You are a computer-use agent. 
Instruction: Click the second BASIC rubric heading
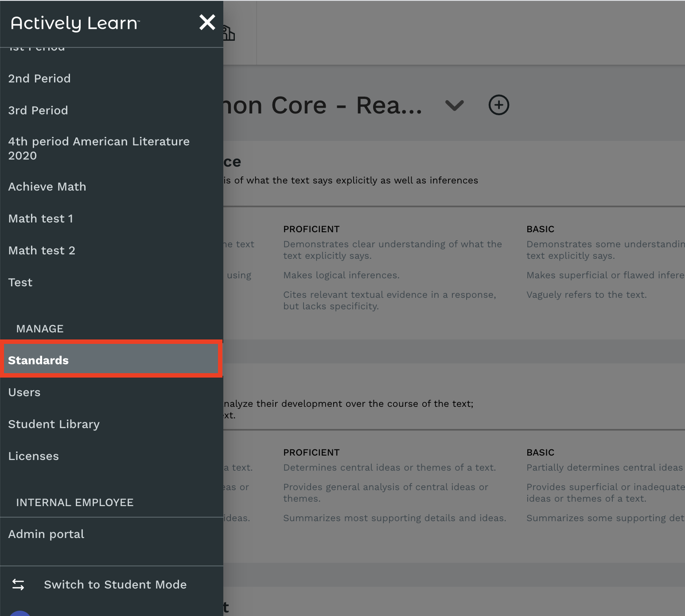[x=541, y=452]
